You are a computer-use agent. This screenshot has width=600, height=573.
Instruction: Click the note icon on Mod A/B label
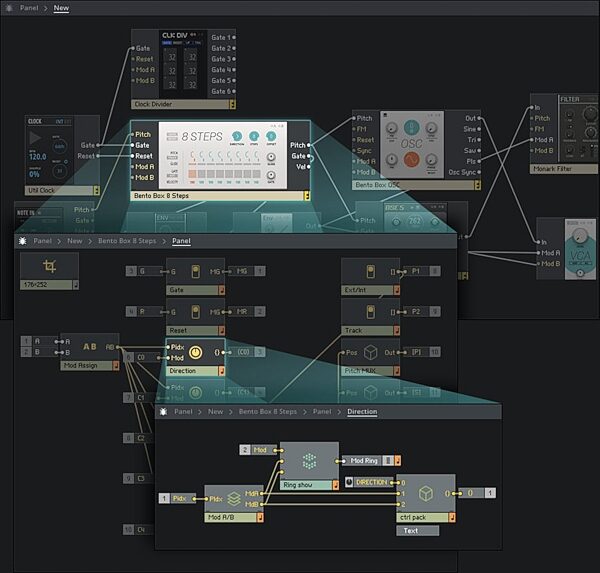pos(260,517)
